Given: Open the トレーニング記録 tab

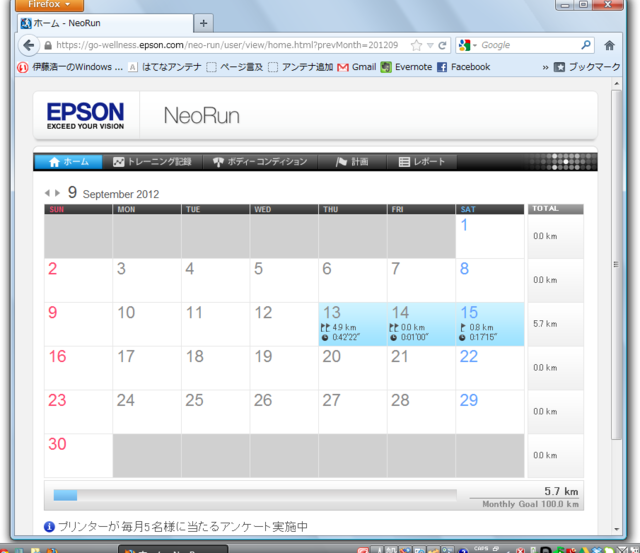Looking at the screenshot, I should 152,162.
